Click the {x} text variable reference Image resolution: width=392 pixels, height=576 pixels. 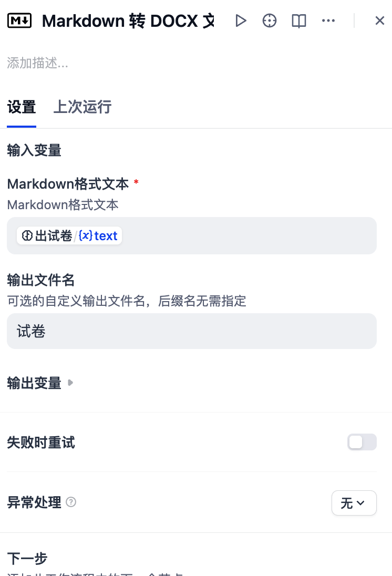coord(99,235)
